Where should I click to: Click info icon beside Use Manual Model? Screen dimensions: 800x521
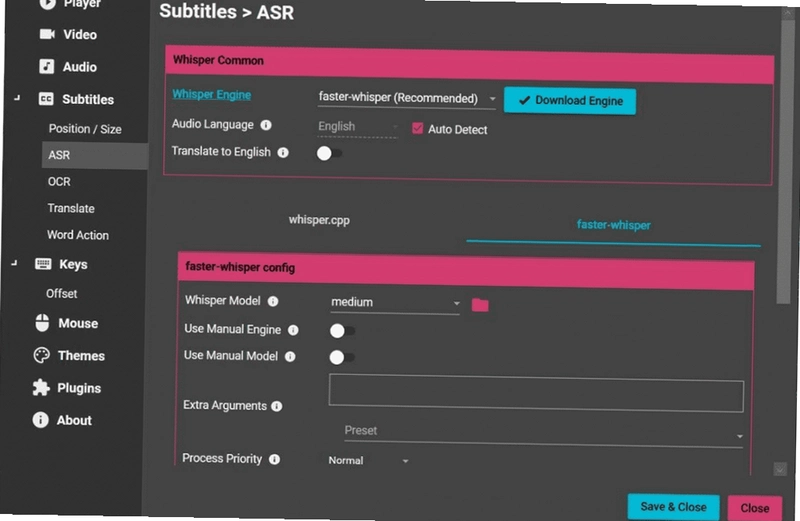point(290,357)
